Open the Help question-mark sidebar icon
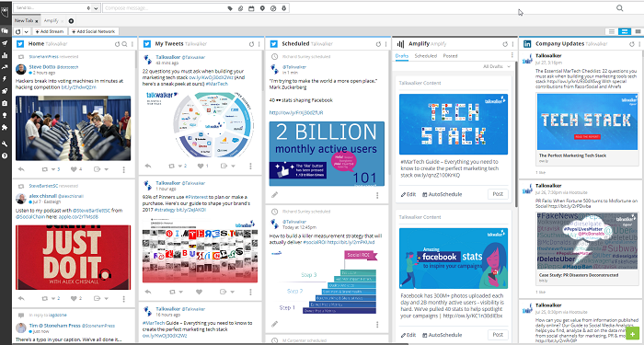The height and width of the screenshot is (345, 644). click(x=5, y=155)
